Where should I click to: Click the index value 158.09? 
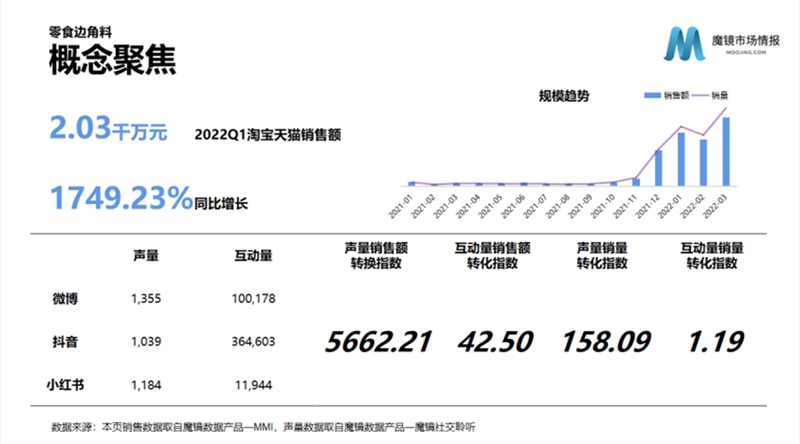pyautogui.click(x=606, y=341)
